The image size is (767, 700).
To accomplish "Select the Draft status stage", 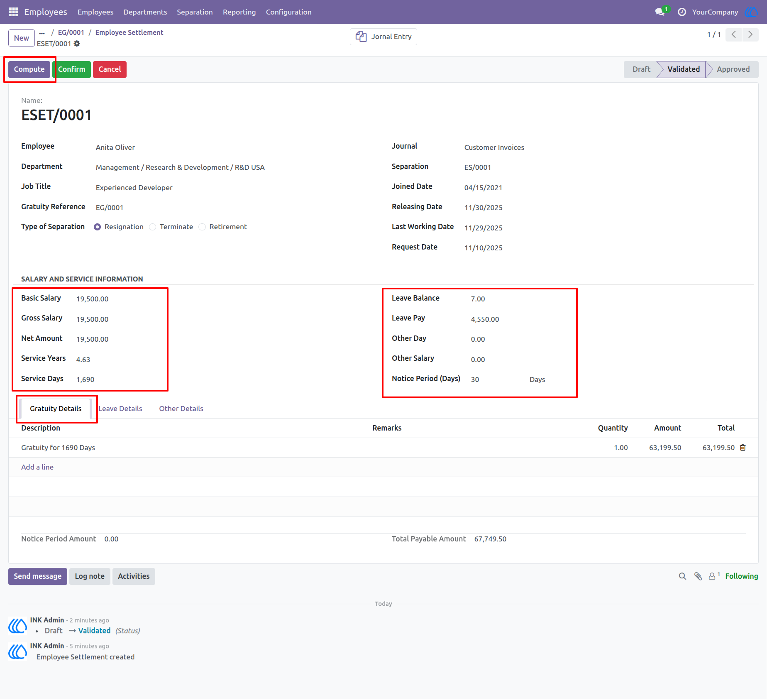I will (641, 69).
